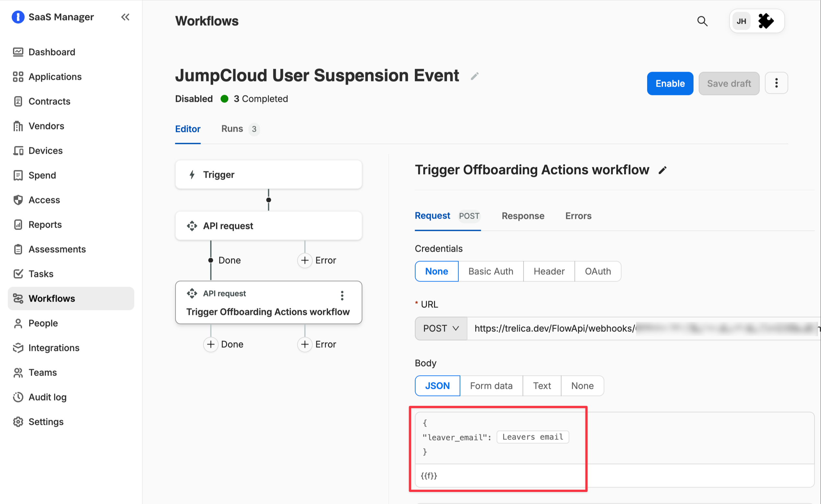Image resolution: width=821 pixels, height=504 pixels.
Task: Open the POST method dropdown
Action: (441, 329)
